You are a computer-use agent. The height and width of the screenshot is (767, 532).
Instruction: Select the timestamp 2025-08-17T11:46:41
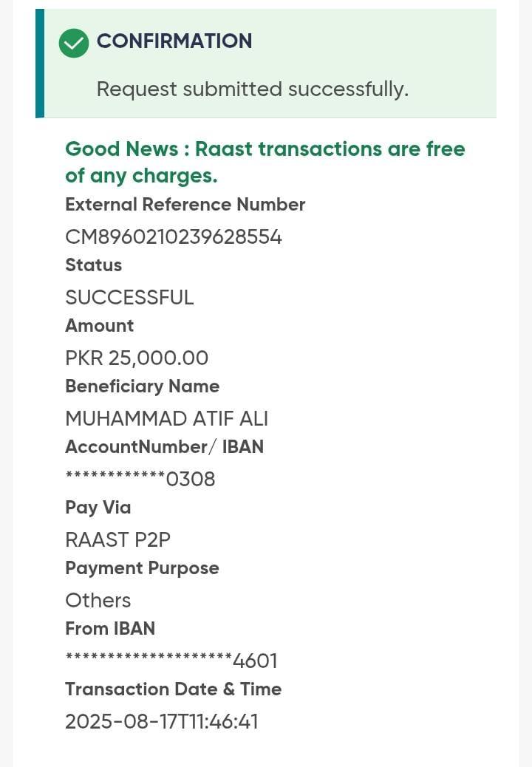[162, 722]
